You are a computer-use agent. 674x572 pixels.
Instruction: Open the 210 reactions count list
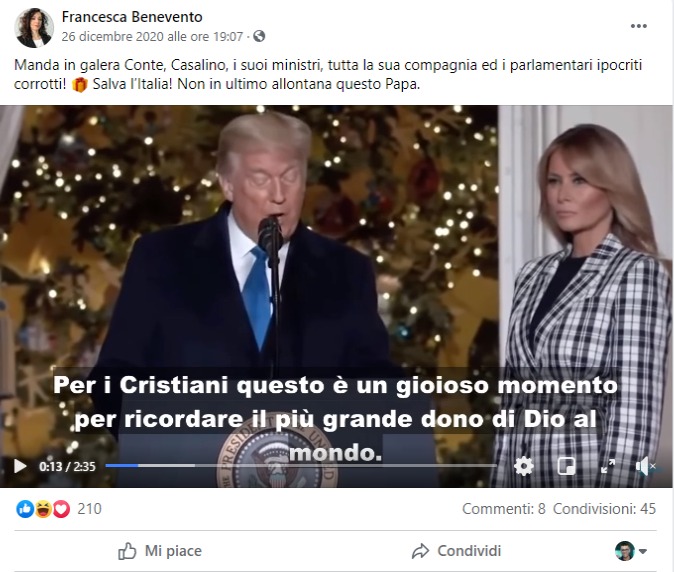click(89, 509)
